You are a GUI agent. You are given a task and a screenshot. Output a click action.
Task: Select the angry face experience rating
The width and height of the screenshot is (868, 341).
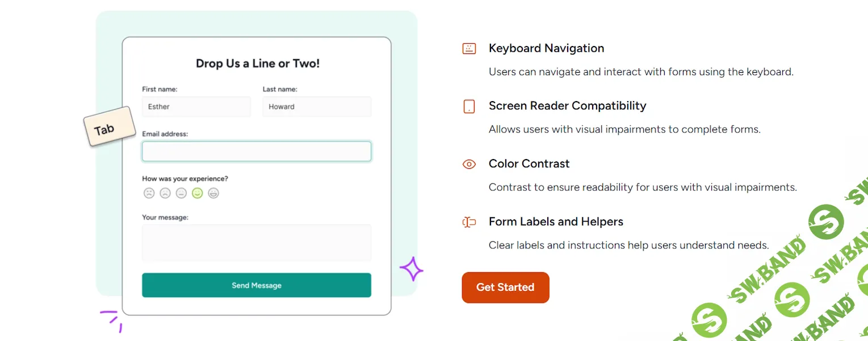[149, 193]
